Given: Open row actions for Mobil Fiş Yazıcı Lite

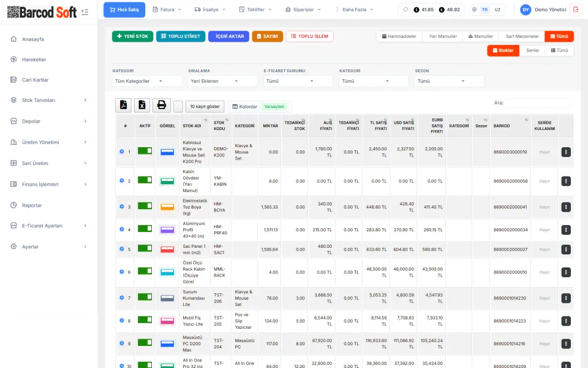Looking at the screenshot, I should [x=566, y=321].
